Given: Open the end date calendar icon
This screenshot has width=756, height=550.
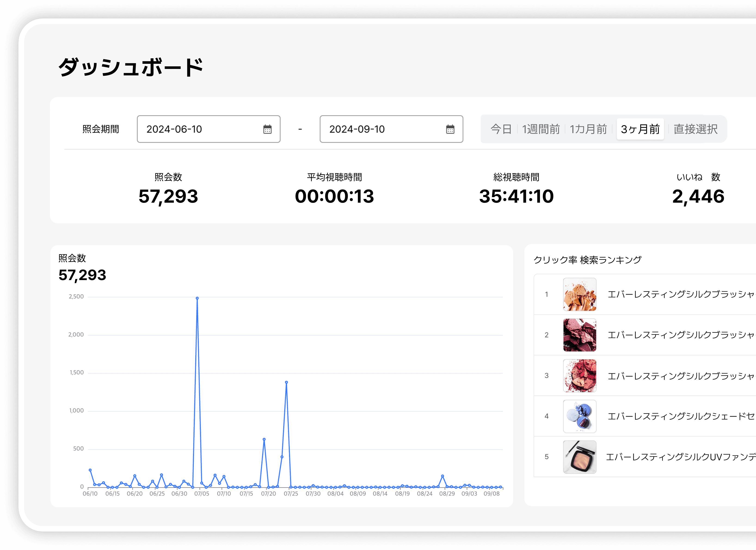Looking at the screenshot, I should (x=450, y=129).
